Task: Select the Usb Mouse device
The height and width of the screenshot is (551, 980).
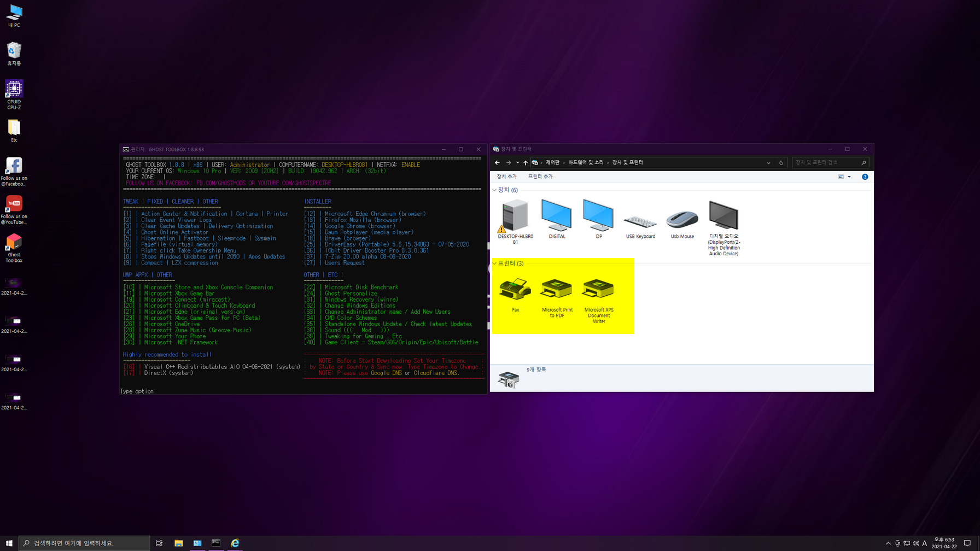Action: click(682, 225)
